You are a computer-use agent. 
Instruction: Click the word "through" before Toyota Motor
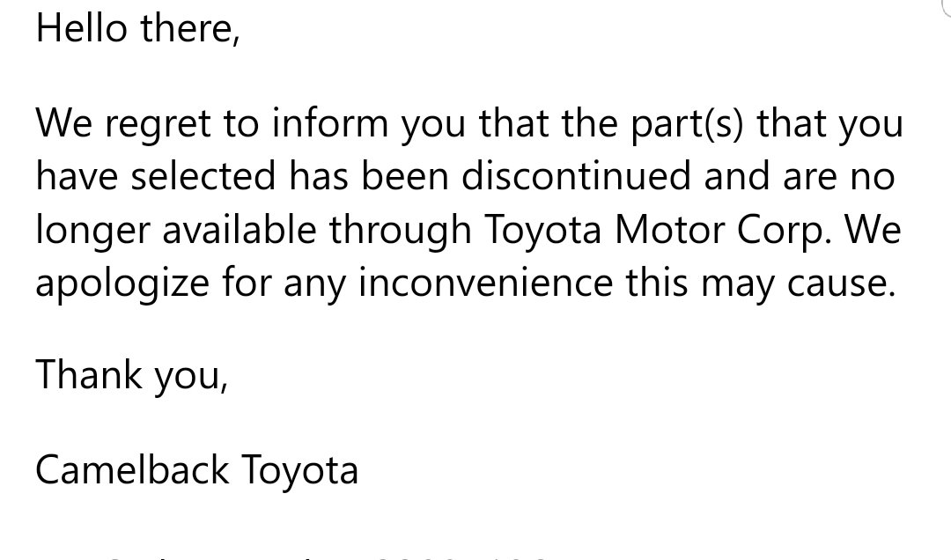click(401, 231)
